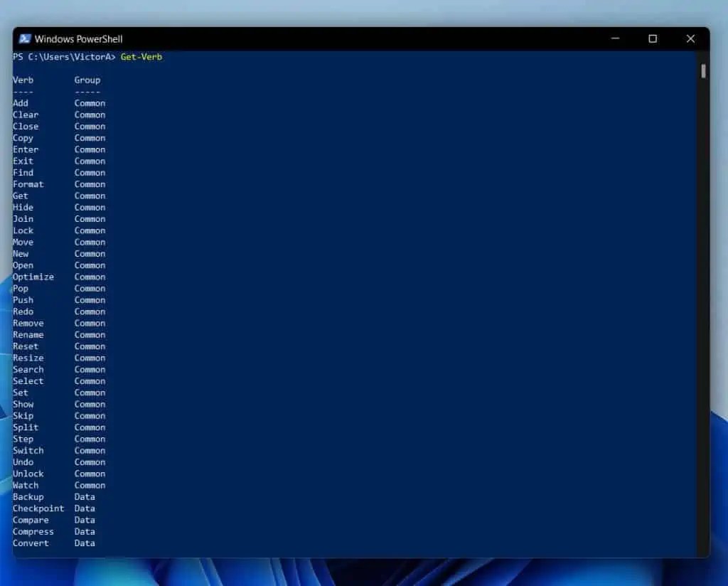This screenshot has height=586, width=728.
Task: Maximize the Windows PowerShell window
Action: tap(653, 38)
